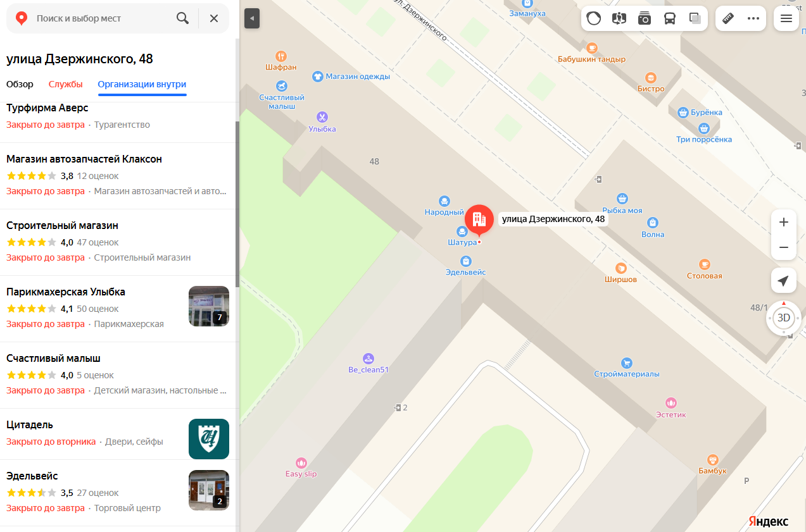Clear the search with the X button
The width and height of the screenshot is (806, 532).
(x=214, y=18)
